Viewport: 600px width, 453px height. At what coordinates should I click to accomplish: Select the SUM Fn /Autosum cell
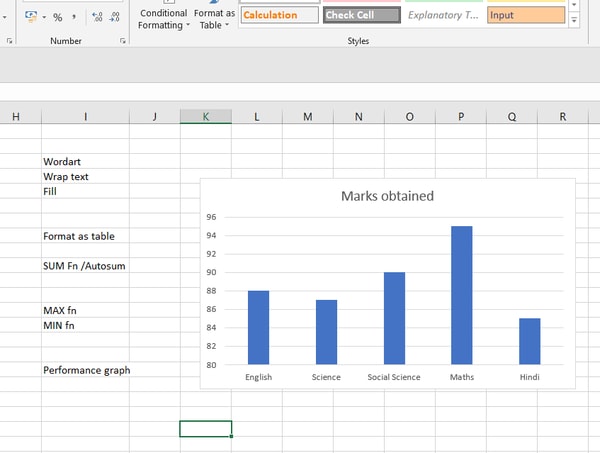85,266
